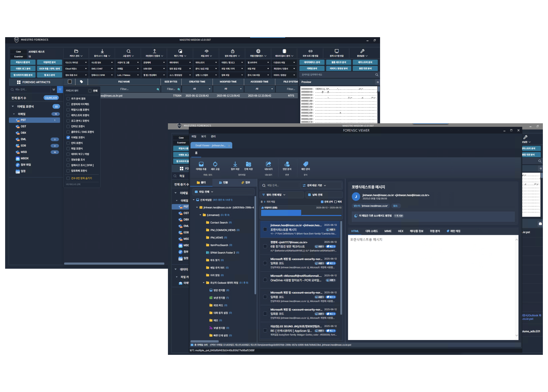Viewport: 548px width, 392px height.
Task: Click the search icon in 검색어를 입력해주세요 field
Action: (377, 75)
